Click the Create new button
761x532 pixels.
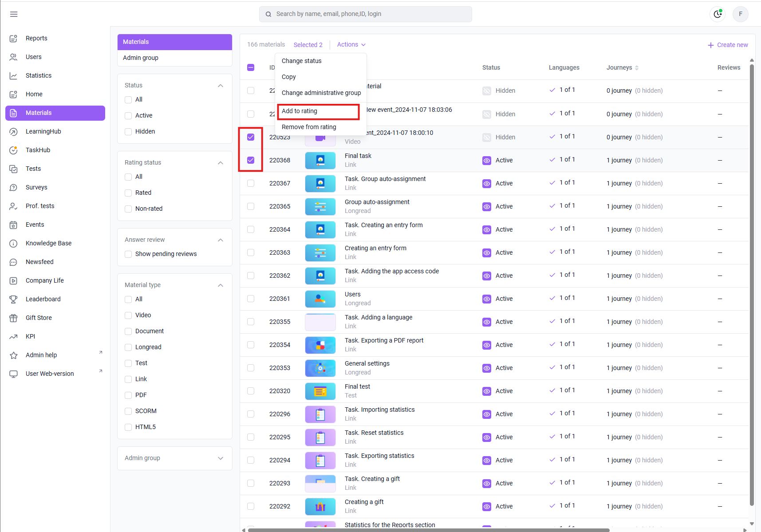(728, 45)
